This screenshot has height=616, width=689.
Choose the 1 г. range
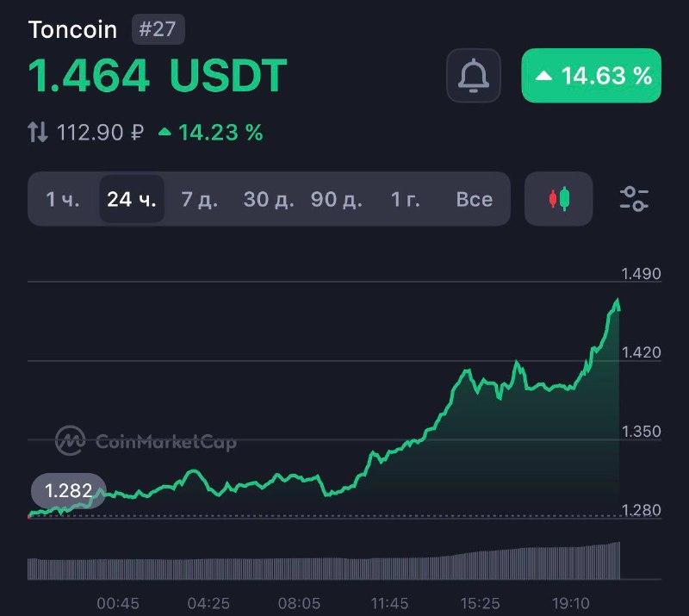(x=405, y=199)
